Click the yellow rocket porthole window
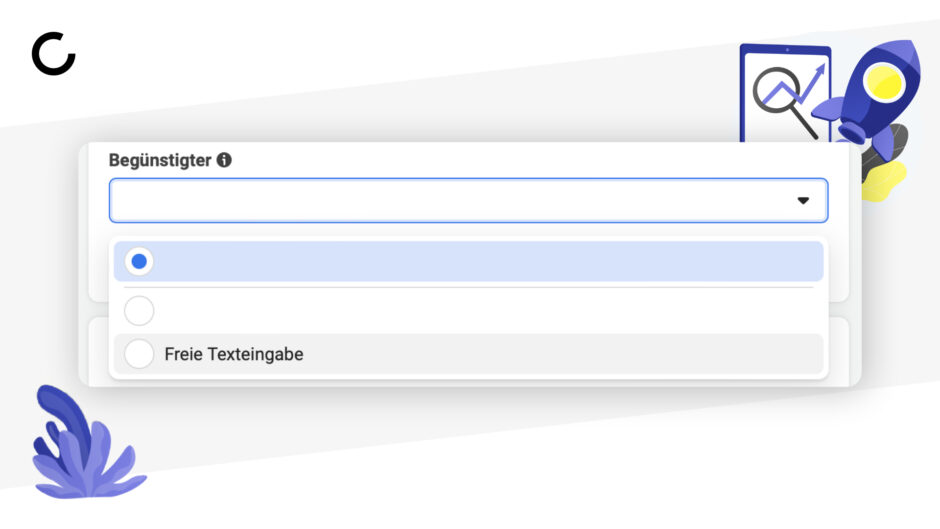This screenshot has height=529, width=940. (x=884, y=82)
